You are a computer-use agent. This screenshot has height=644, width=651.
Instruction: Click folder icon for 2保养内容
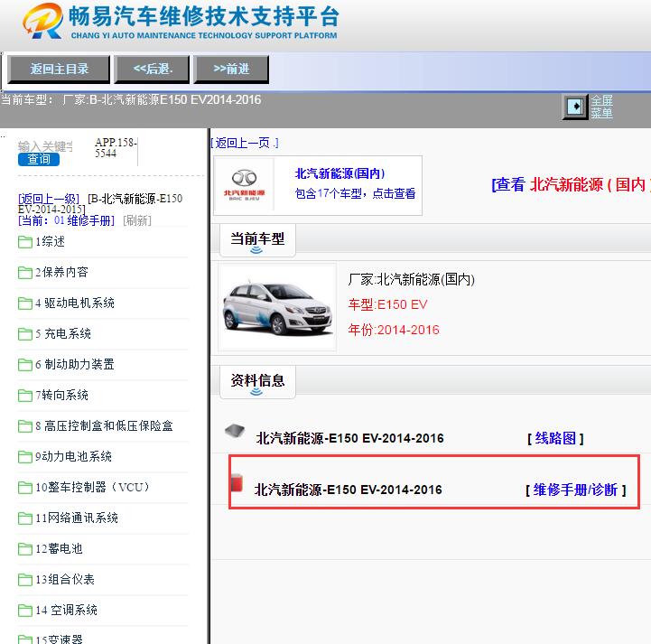25,273
